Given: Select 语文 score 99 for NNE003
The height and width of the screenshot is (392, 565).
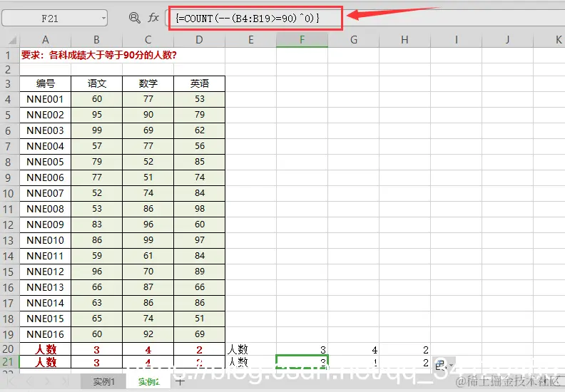Looking at the screenshot, I should pyautogui.click(x=96, y=130).
